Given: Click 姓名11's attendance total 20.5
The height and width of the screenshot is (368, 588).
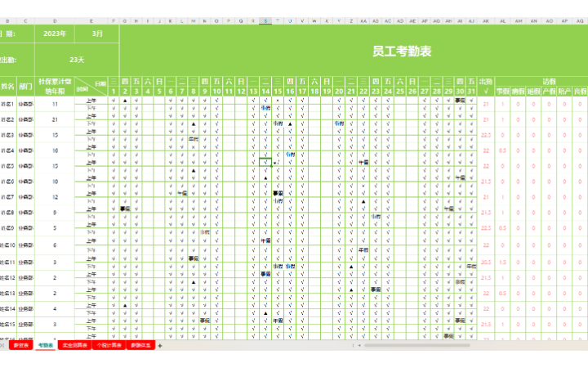Looking at the screenshot, I should click(x=486, y=263).
